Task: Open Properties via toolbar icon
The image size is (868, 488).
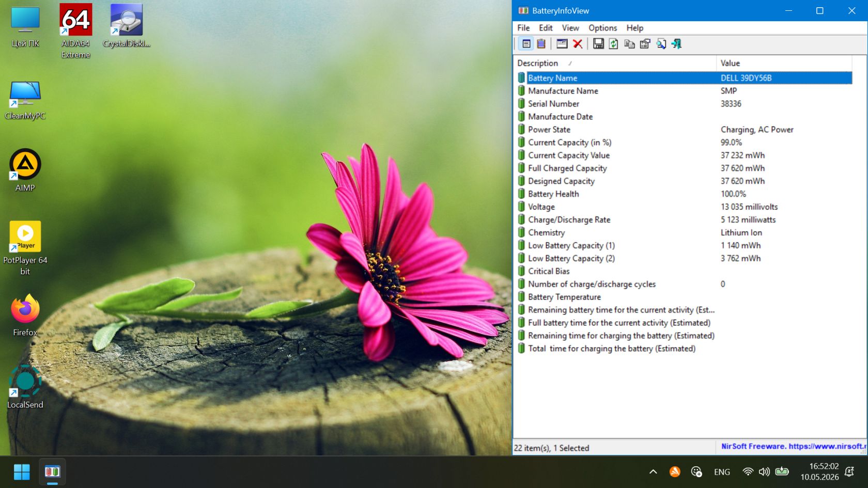Action: tap(645, 44)
